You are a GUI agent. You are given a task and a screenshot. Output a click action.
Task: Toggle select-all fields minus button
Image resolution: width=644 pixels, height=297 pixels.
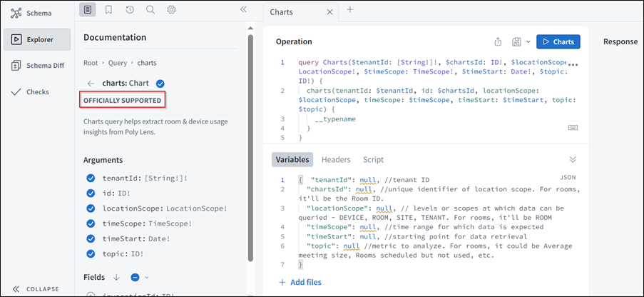click(135, 277)
